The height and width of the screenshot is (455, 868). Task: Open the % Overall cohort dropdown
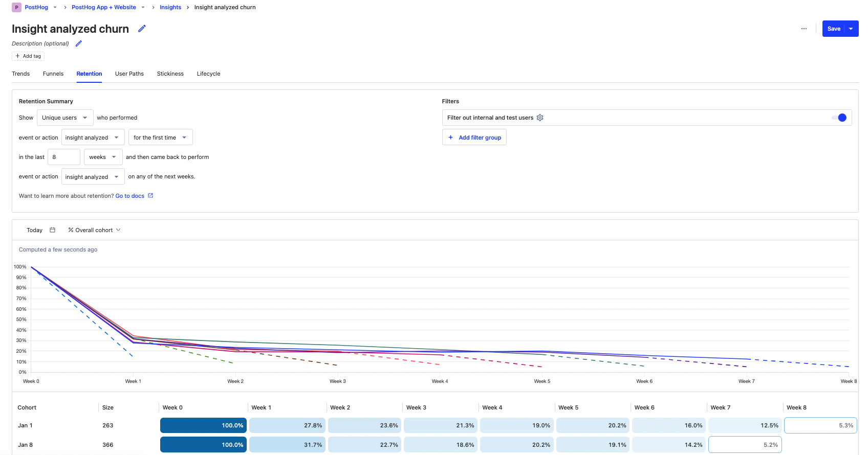pos(94,230)
